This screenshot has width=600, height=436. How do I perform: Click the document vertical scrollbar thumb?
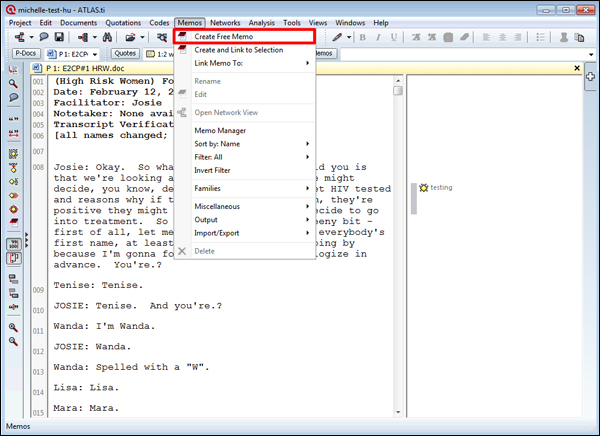point(398,91)
